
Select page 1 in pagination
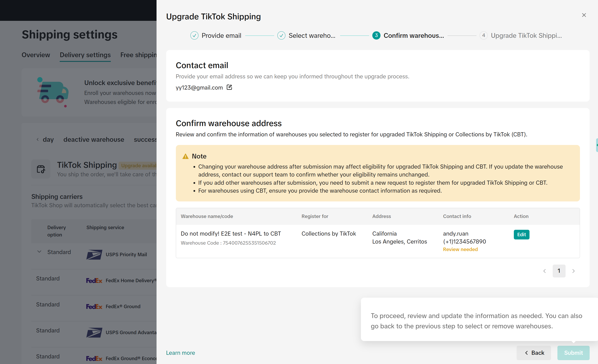click(x=559, y=271)
